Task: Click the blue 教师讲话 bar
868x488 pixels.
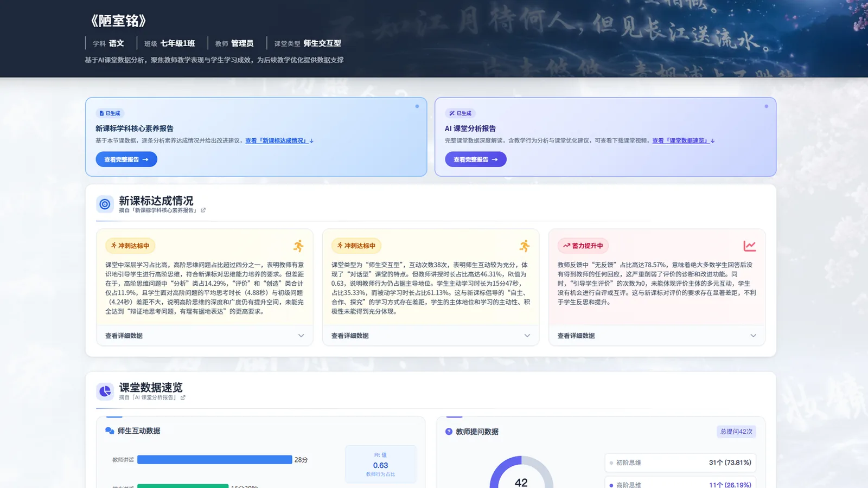Action: (215, 460)
